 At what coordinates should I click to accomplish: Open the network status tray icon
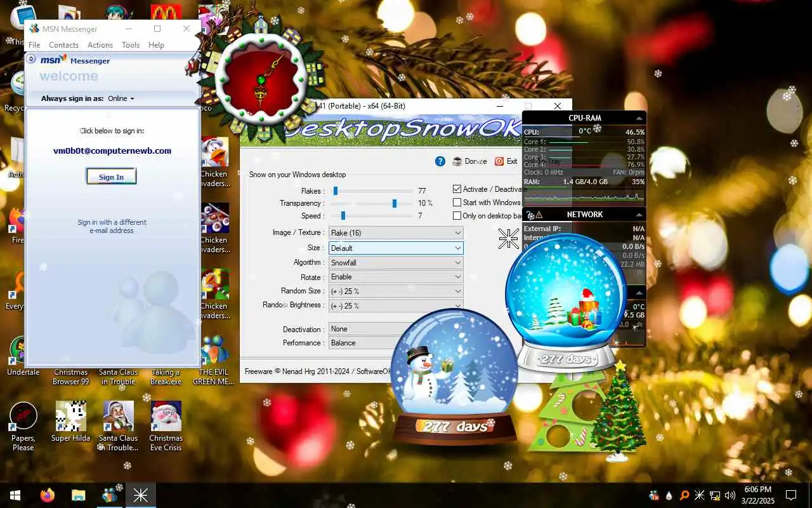715,495
